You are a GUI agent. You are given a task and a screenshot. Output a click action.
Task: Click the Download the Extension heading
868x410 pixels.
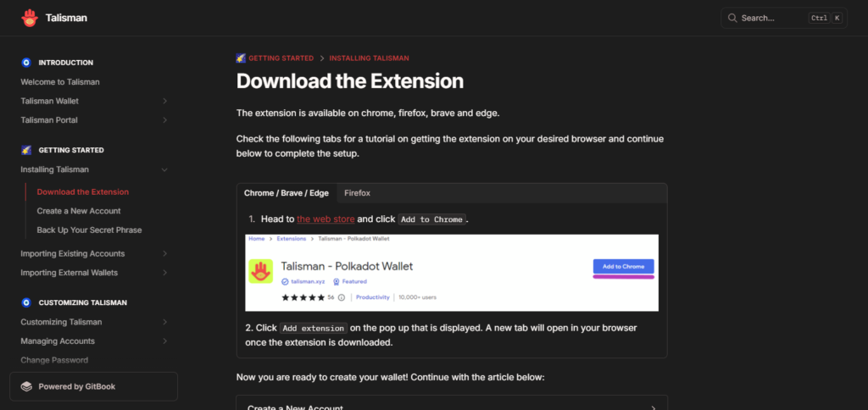[x=350, y=81]
